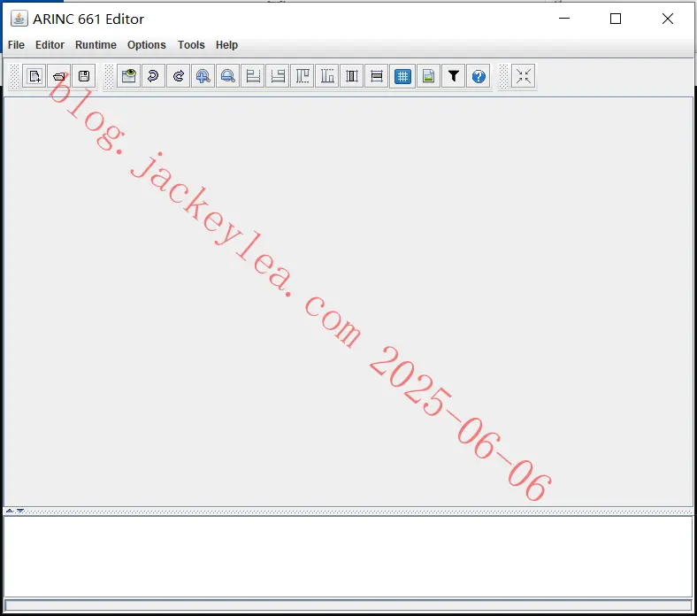Collapse bottom panel with down arrow
Screen dimensions: 697x616
coord(20,511)
